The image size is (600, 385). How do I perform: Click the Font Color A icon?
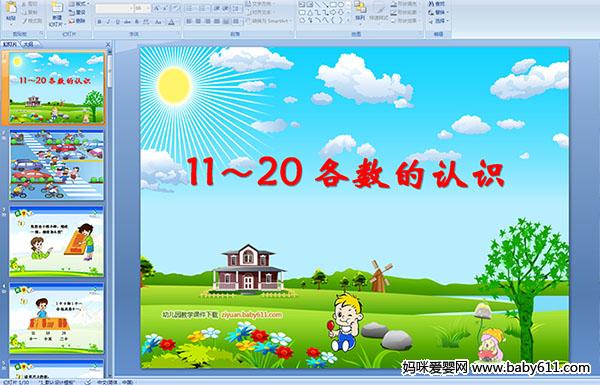(x=171, y=22)
